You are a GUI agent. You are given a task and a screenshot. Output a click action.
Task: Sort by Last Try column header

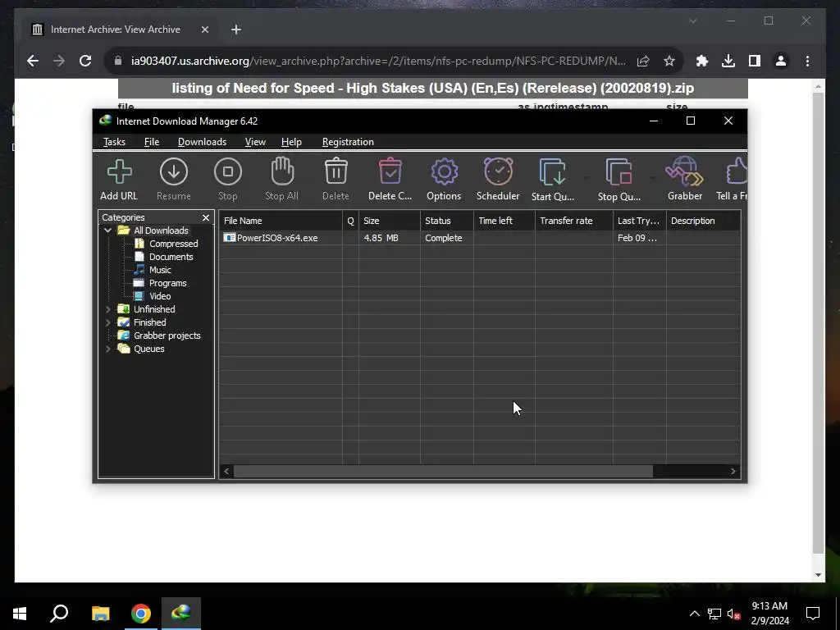pos(640,221)
